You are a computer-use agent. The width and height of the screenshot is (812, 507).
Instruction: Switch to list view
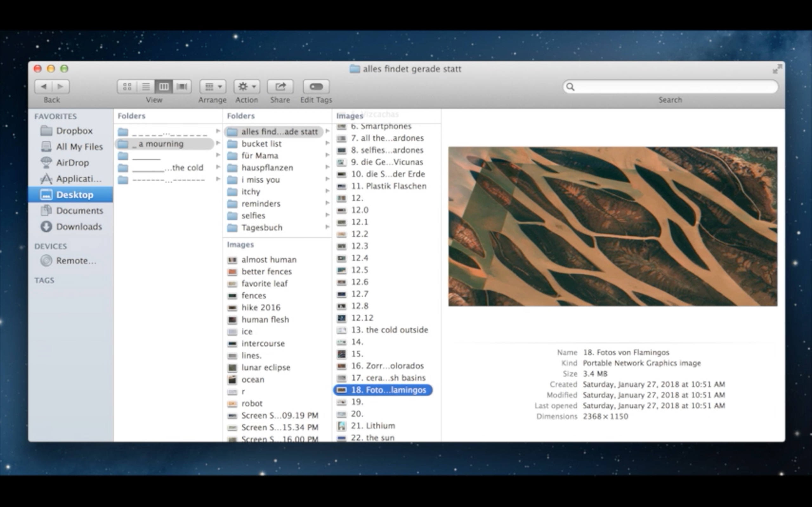coord(146,87)
